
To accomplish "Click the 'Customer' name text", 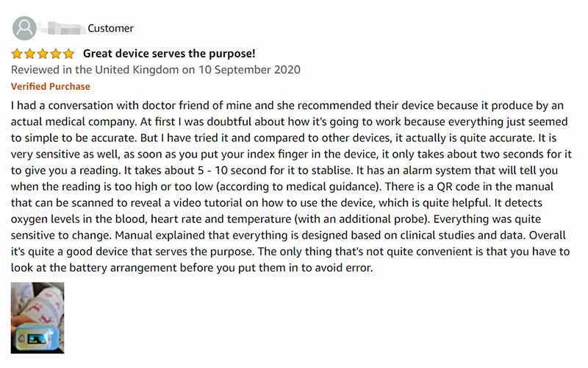I will [111, 29].
